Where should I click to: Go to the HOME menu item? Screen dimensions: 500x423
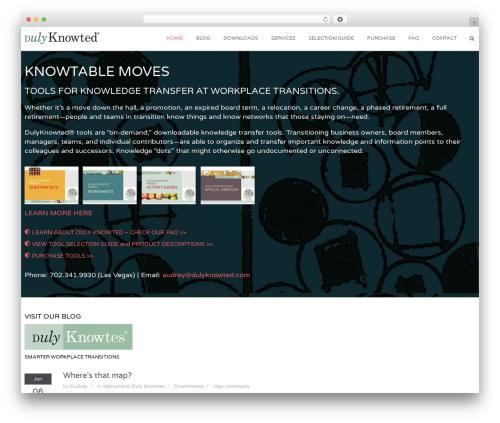[175, 38]
